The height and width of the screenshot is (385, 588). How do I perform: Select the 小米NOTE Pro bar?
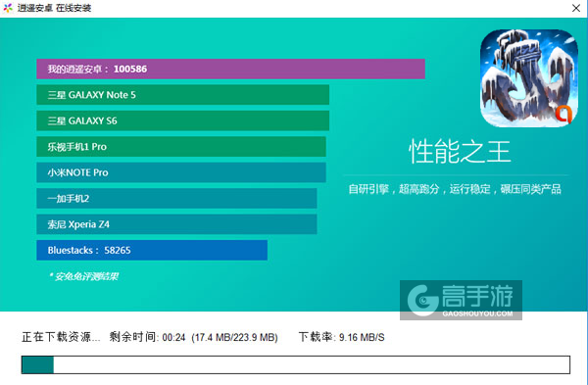181,172
